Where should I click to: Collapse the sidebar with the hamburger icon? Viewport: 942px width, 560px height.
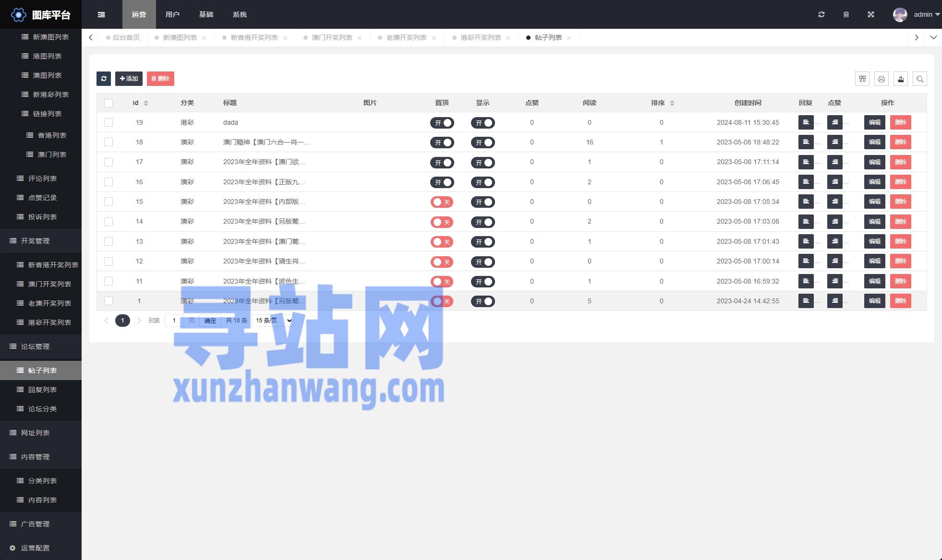[x=101, y=14]
